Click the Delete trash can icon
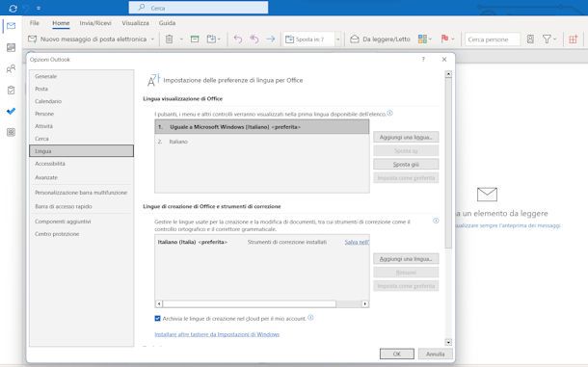The width and height of the screenshot is (588, 367). pos(169,39)
